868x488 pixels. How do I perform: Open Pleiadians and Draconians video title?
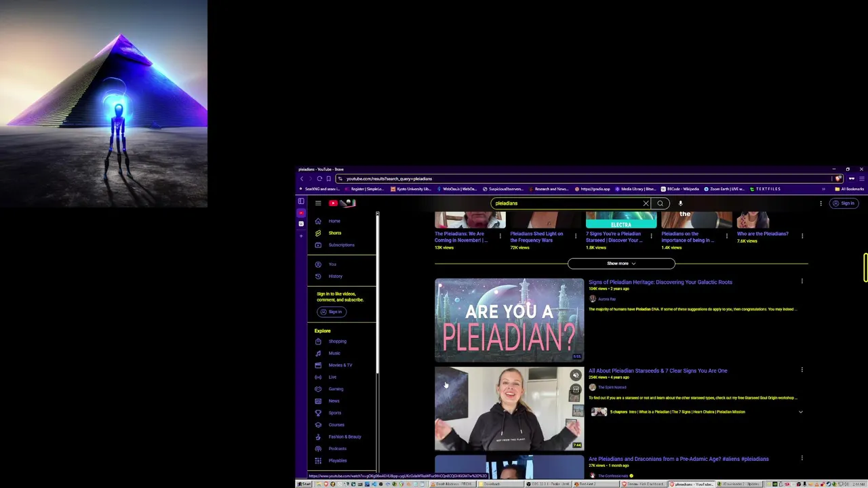coord(678,459)
